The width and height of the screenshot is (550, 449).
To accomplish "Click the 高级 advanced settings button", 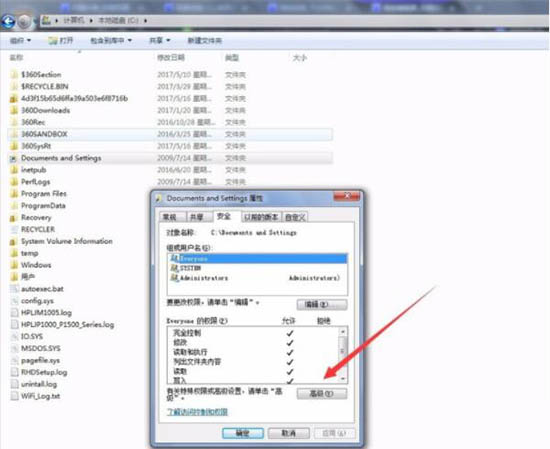I will (322, 394).
